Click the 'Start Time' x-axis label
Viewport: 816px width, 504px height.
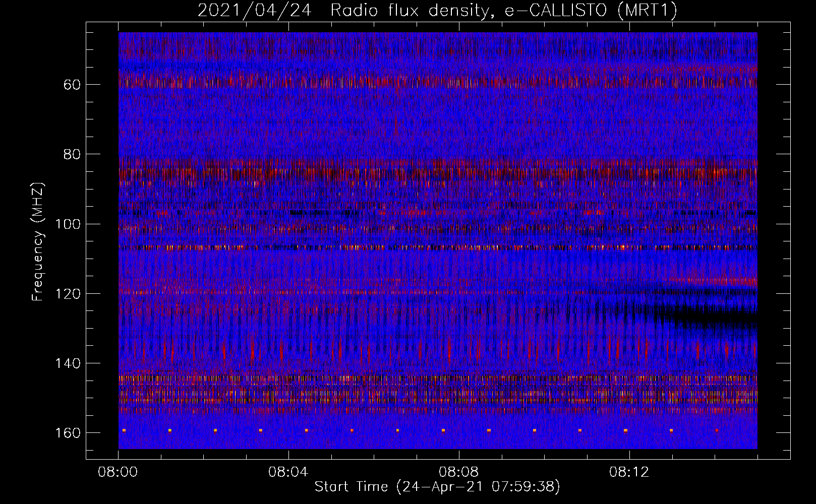(x=437, y=487)
